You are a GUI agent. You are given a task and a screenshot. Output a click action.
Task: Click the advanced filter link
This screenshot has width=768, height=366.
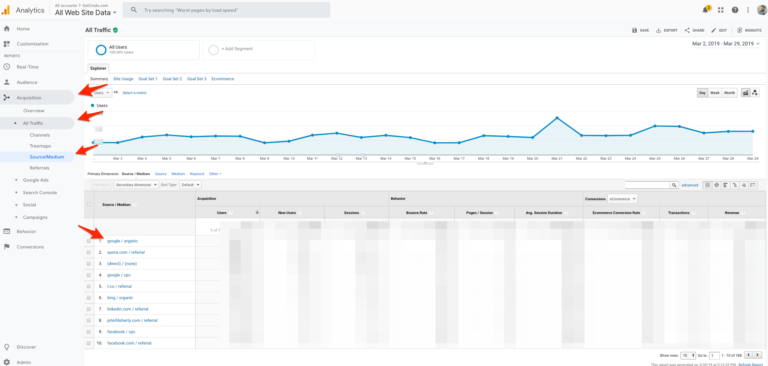[x=690, y=185]
